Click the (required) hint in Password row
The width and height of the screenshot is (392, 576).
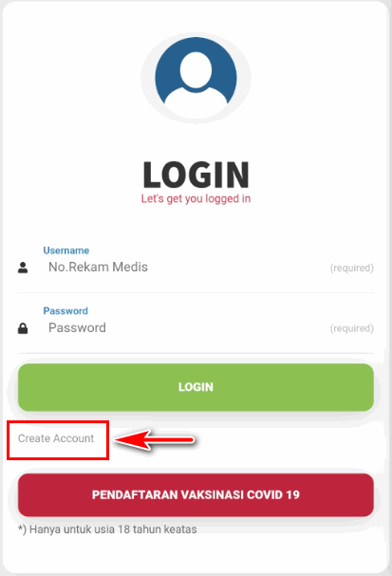tap(351, 328)
